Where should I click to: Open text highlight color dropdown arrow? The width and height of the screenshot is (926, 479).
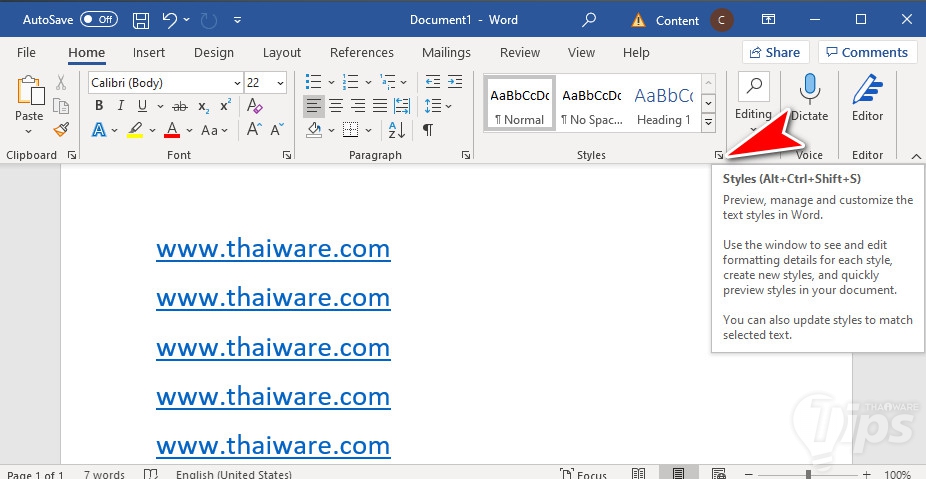coord(152,130)
